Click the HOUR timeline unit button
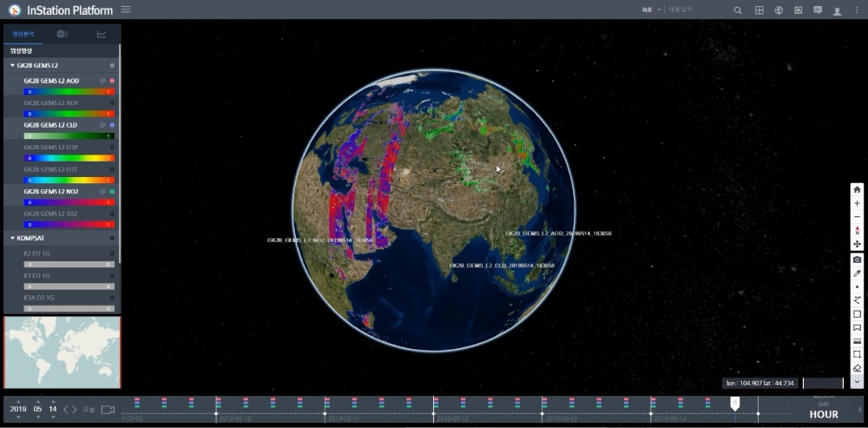Screen dimensions: 868x428 pos(823,414)
